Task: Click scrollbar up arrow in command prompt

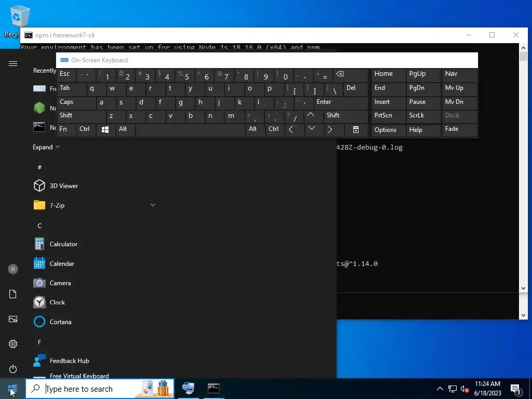Action: click(523, 48)
